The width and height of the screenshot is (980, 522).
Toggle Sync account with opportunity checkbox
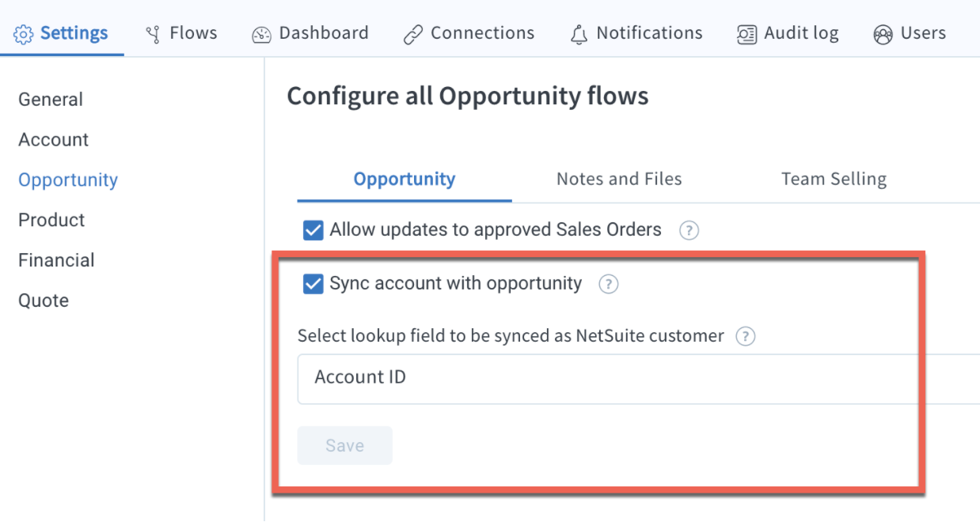[313, 283]
